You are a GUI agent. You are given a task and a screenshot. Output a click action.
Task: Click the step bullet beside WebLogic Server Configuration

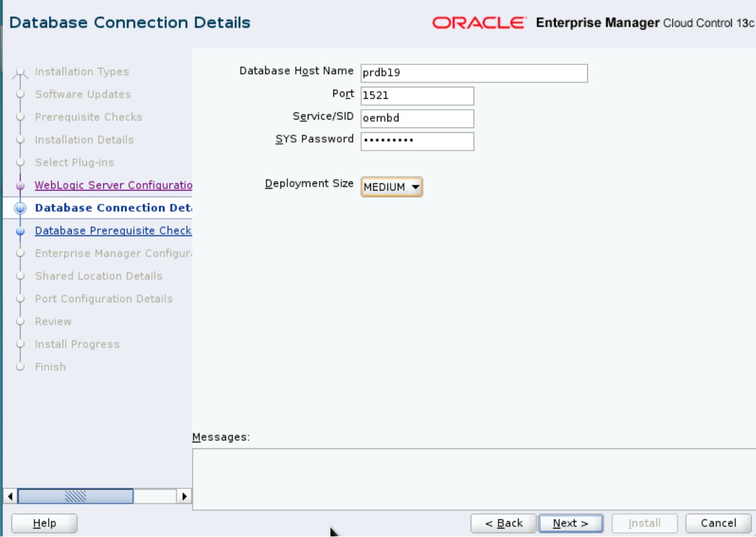click(x=21, y=186)
